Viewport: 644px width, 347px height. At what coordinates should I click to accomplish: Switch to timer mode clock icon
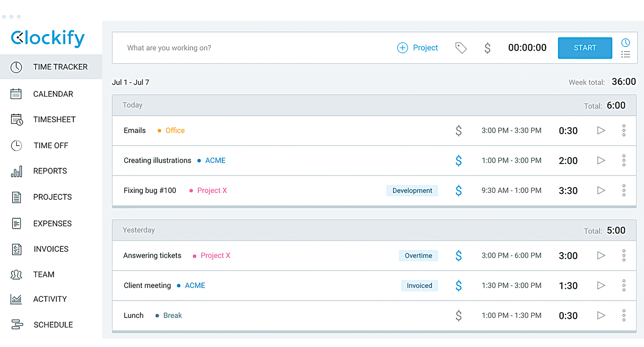point(626,42)
